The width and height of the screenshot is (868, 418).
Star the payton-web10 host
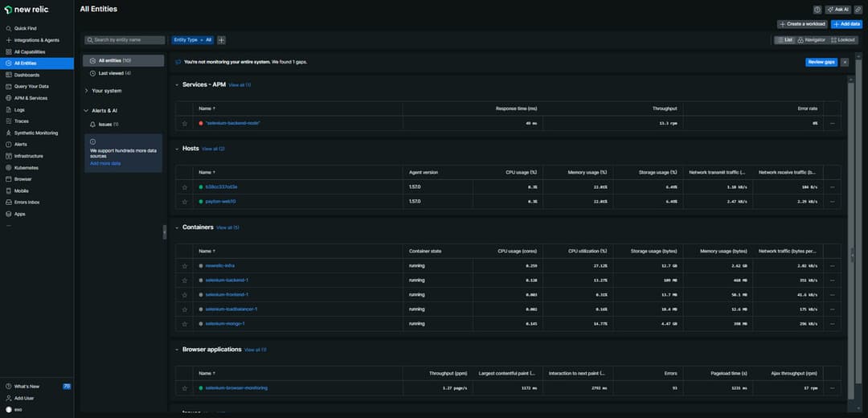[x=185, y=202]
